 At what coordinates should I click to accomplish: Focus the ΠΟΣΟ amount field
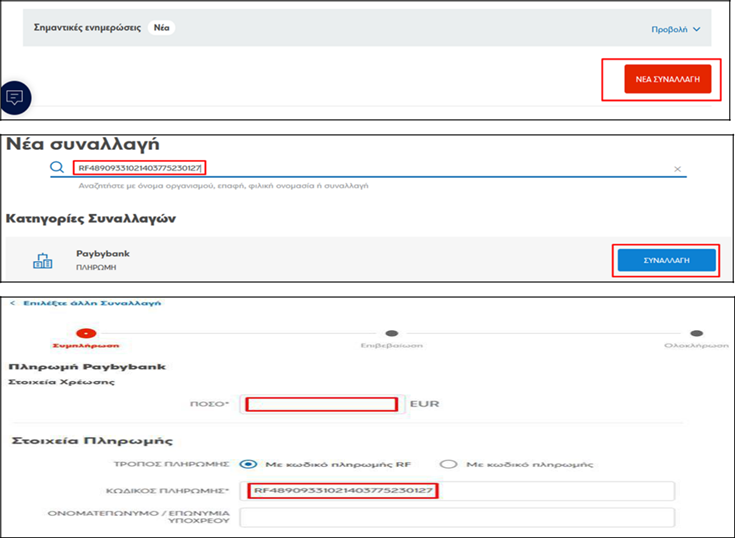pyautogui.click(x=322, y=404)
